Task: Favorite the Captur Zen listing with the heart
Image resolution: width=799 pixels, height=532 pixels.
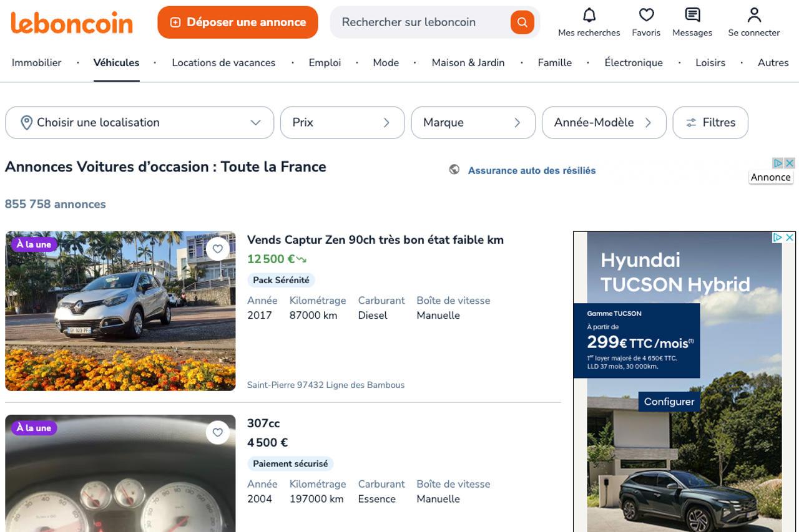Action: [218, 248]
